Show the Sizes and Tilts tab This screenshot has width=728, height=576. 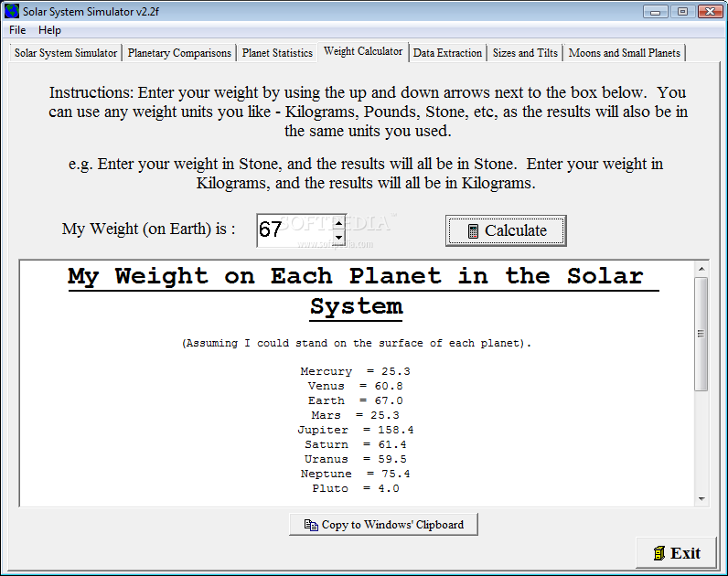525,53
